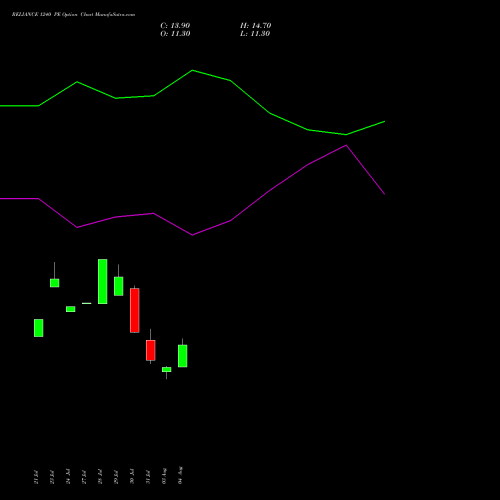Image resolution: width=500 pixels, height=500 pixels.
Task: Click the '30 Jul' date label
Action: [132, 477]
